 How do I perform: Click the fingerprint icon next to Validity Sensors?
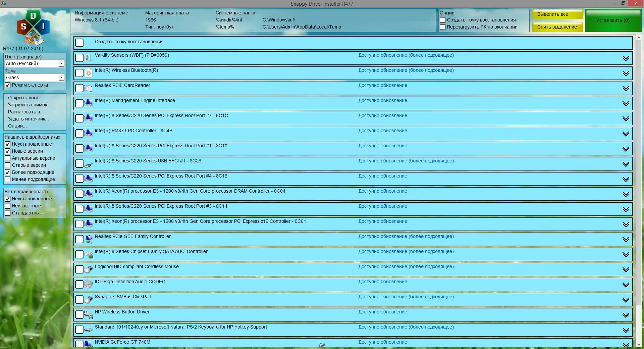[x=88, y=58]
